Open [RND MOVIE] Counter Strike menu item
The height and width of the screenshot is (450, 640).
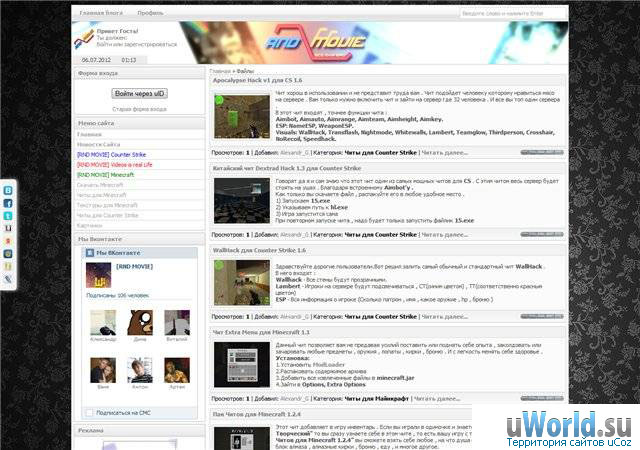111,155
